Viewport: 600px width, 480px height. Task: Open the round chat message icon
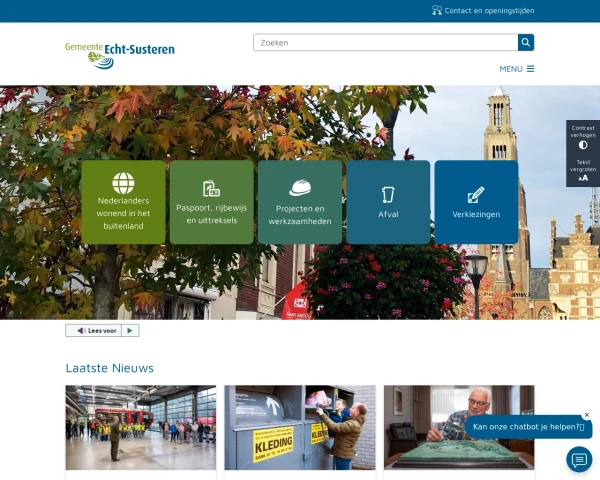pyautogui.click(x=579, y=459)
